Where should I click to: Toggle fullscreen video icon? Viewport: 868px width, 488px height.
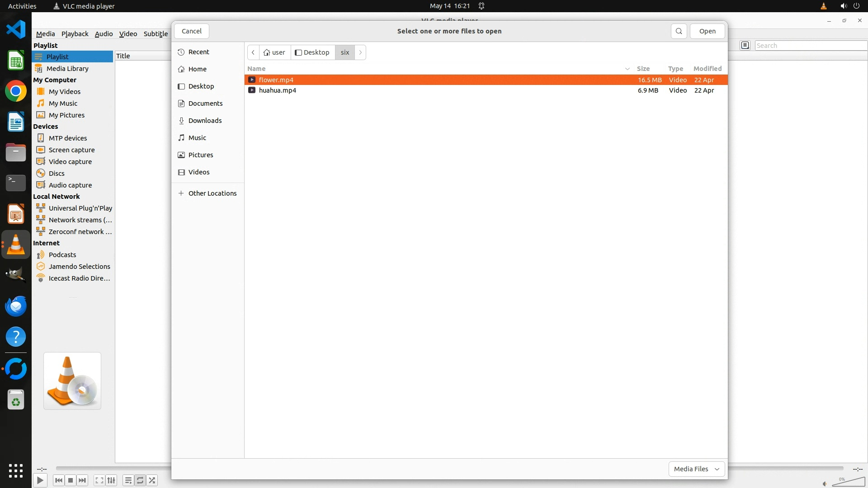tap(99, 480)
